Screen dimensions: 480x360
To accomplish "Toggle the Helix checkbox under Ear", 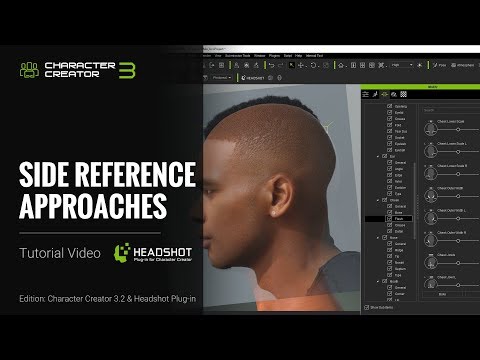I will click(389, 181).
